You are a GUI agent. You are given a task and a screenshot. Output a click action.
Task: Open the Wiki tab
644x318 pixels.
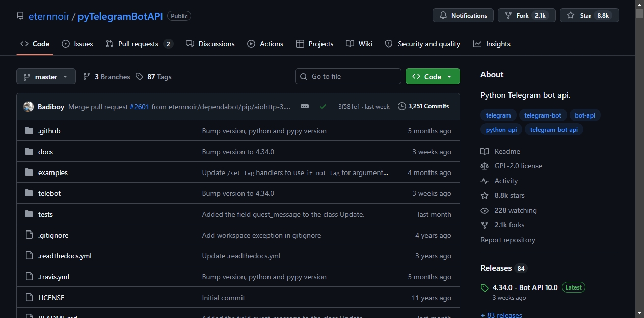pos(359,44)
